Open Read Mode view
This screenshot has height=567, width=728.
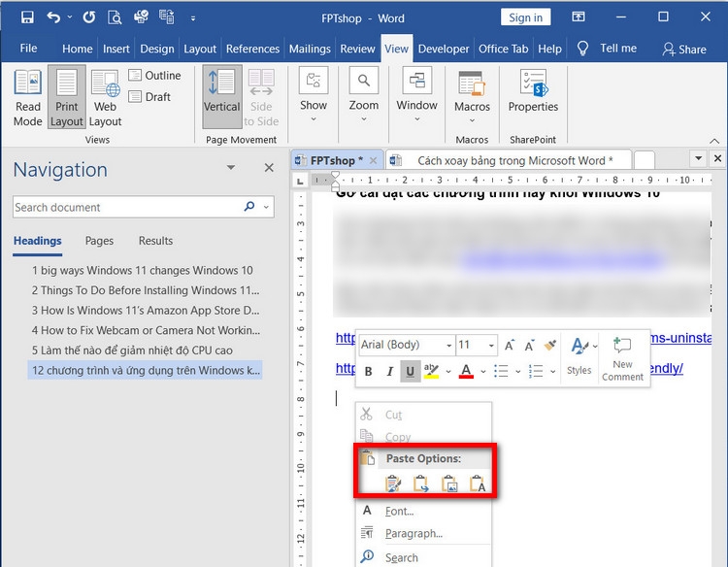coord(28,97)
